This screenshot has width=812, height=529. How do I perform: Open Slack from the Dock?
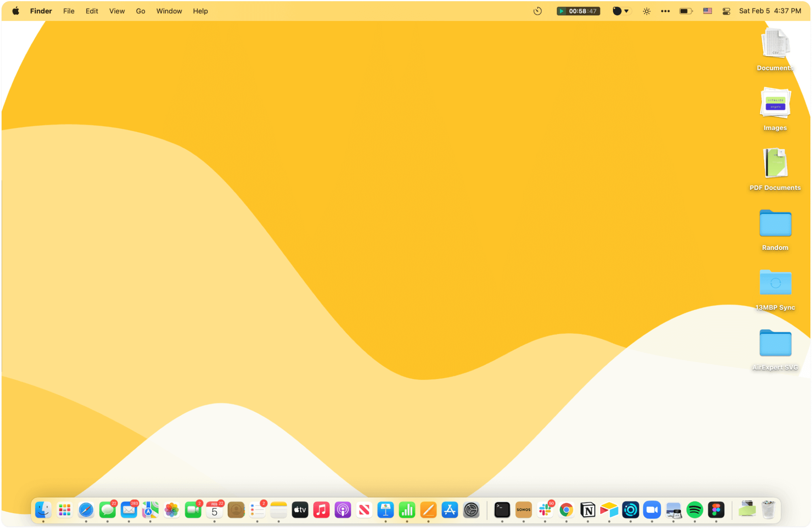click(545, 510)
